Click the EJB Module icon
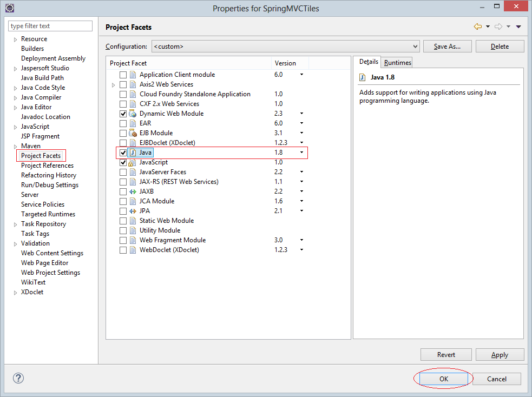The height and width of the screenshot is (397, 532). [133, 133]
